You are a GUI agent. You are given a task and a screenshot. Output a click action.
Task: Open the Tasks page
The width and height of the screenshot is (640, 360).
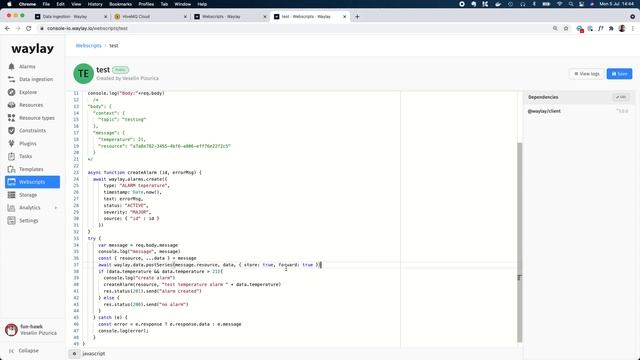pos(25,156)
